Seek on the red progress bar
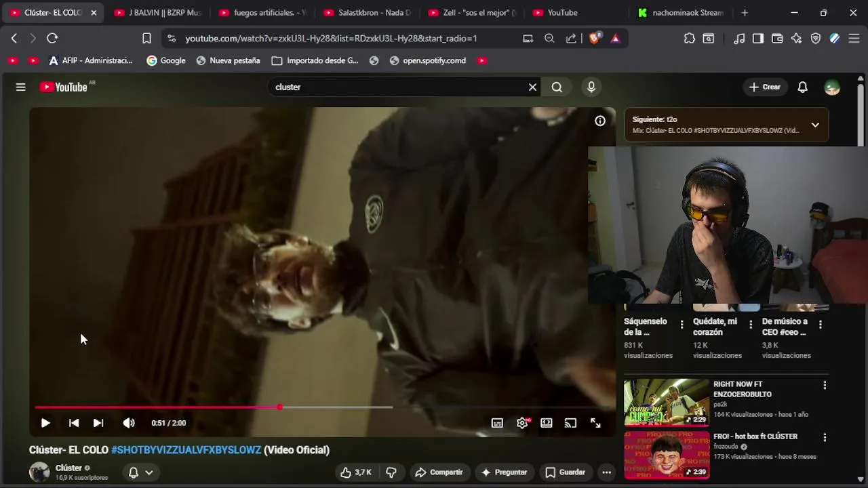 (x=157, y=407)
